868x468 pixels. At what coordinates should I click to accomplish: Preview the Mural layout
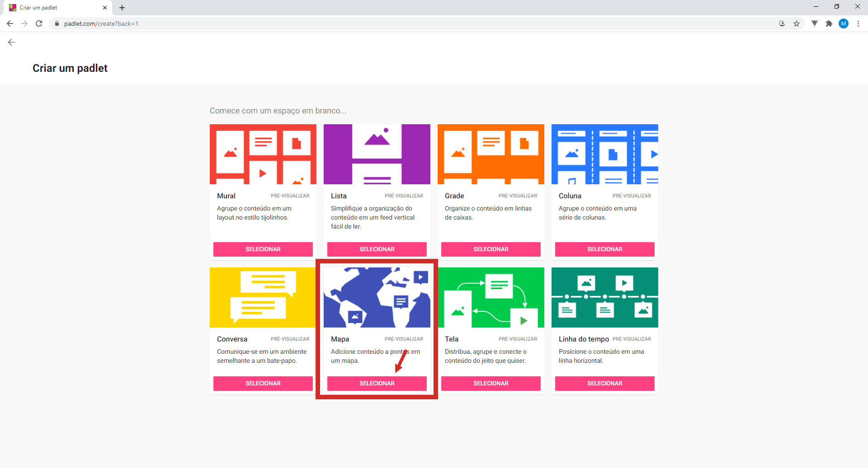pyautogui.click(x=290, y=196)
